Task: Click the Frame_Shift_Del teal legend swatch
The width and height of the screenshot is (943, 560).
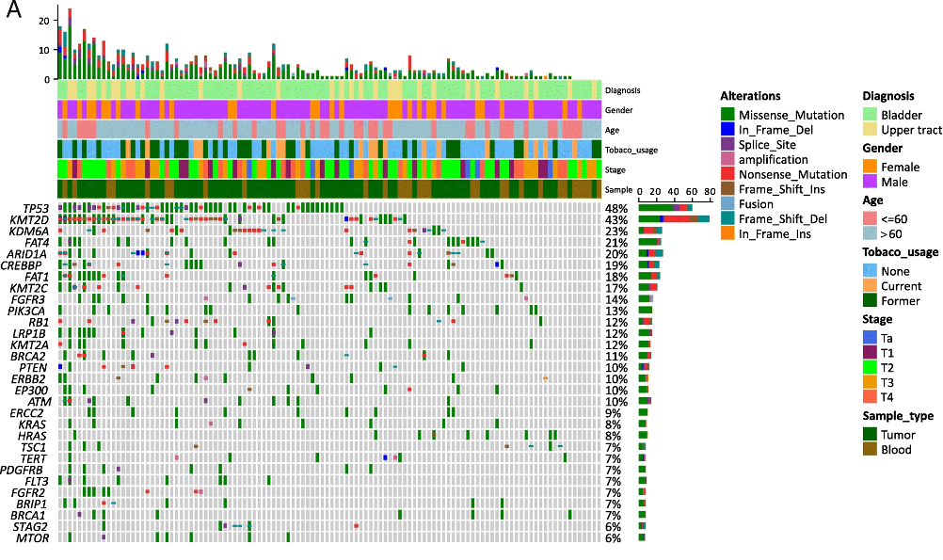Action: point(727,219)
